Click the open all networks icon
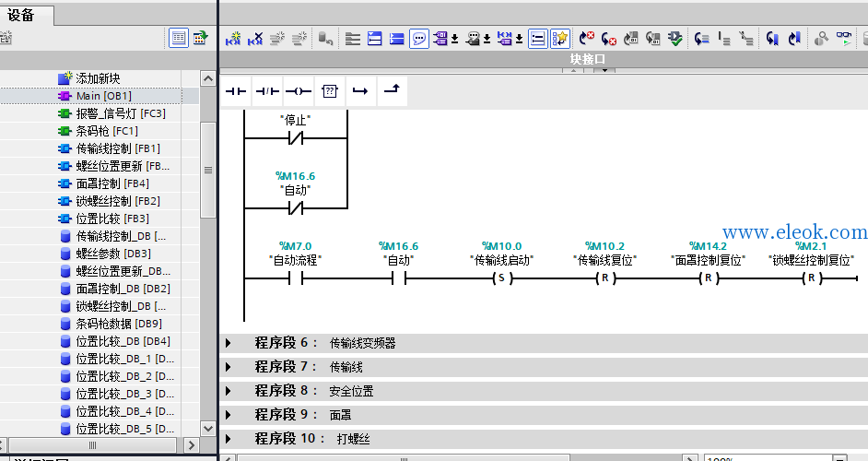 point(375,38)
